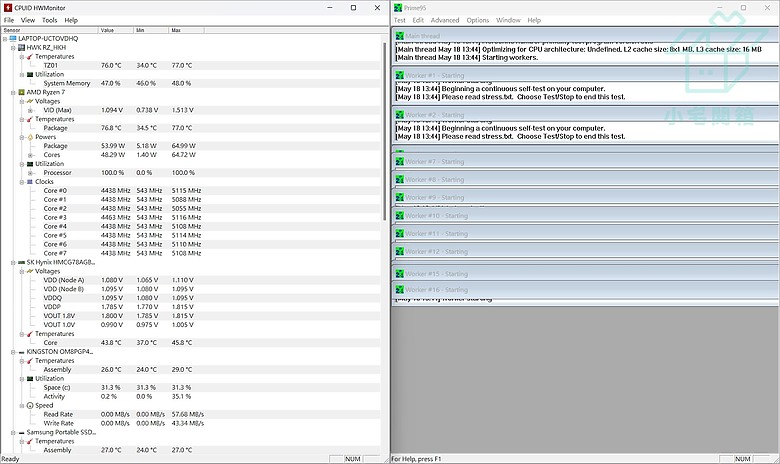Click the computer icon beside LAPTOP-UCTOVDHQ
Viewport: 780px width, 464px height.
point(13,38)
